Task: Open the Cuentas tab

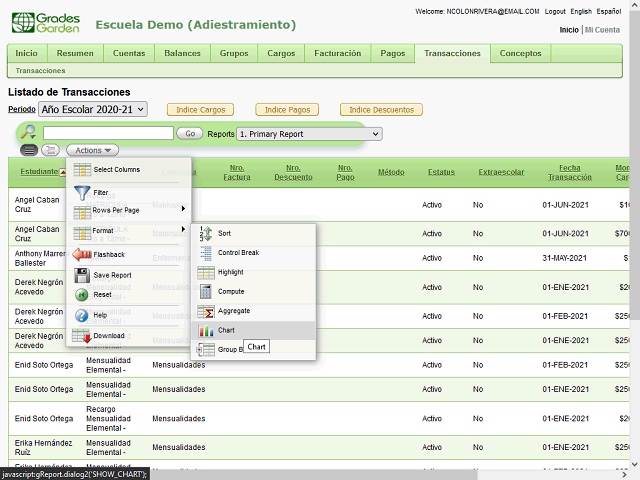Action: pyautogui.click(x=129, y=53)
